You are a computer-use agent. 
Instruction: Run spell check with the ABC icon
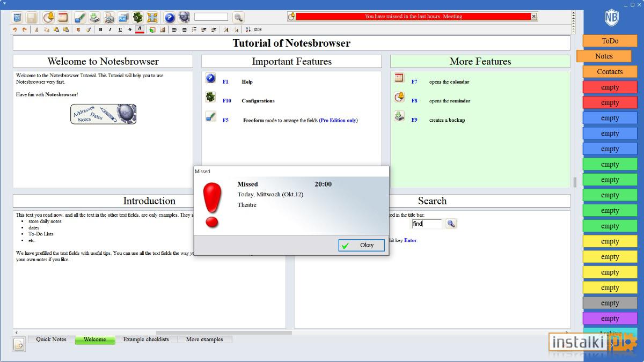(258, 29)
